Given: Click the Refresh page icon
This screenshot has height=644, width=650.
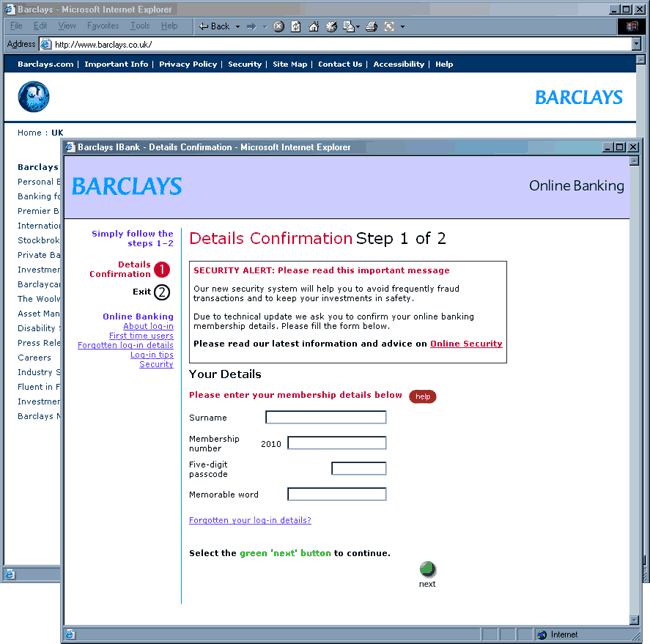Looking at the screenshot, I should (x=296, y=27).
